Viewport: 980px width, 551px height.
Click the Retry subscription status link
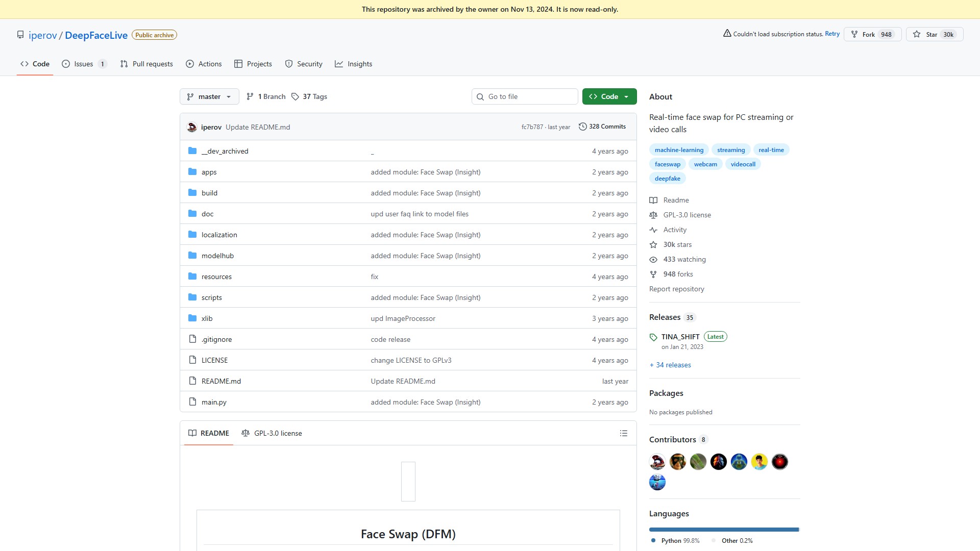point(832,34)
